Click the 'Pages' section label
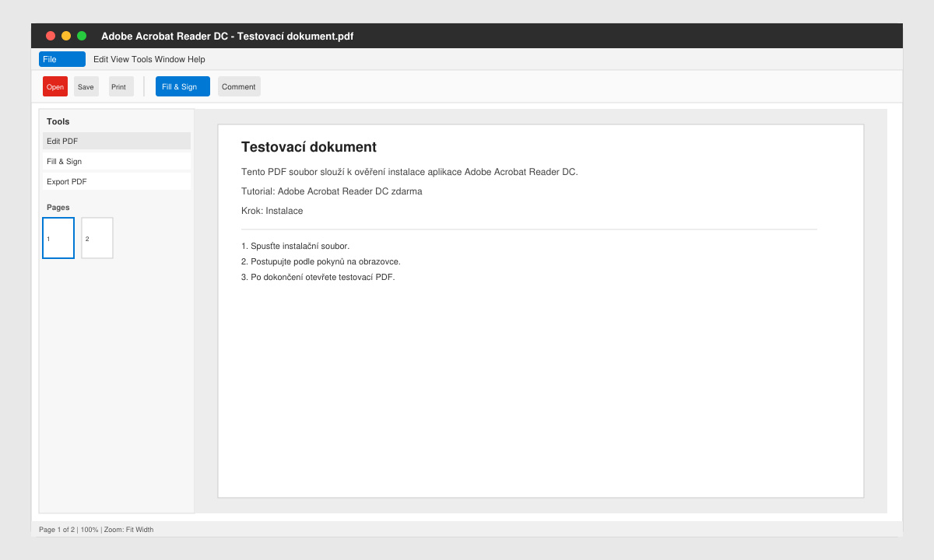The image size is (934, 560). [58, 208]
